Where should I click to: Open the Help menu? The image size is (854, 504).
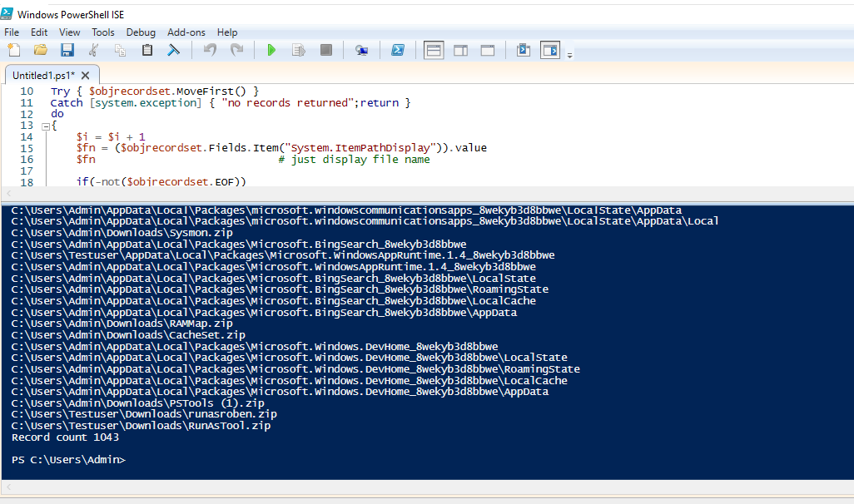coord(227,32)
